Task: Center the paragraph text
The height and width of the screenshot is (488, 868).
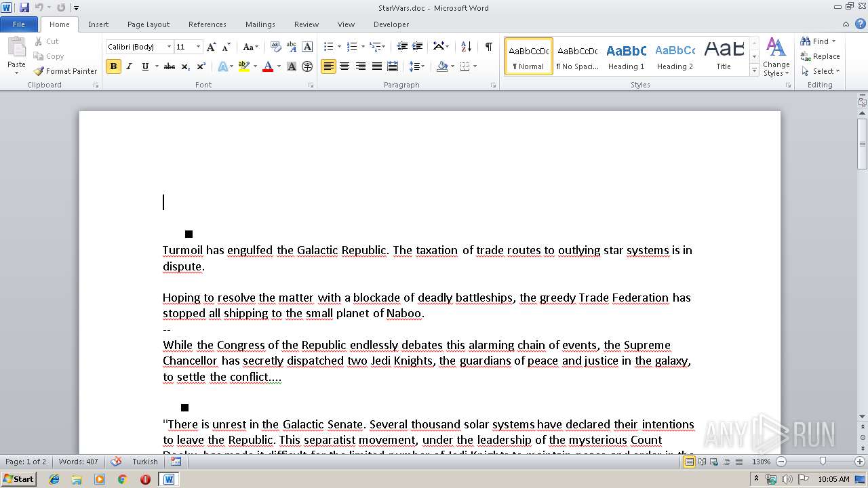Action: pos(344,66)
